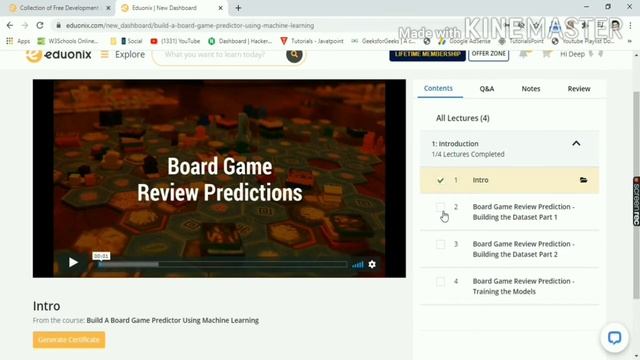Check lecture 4 Training the Models
Viewport: 640px width, 360px height.
point(440,281)
